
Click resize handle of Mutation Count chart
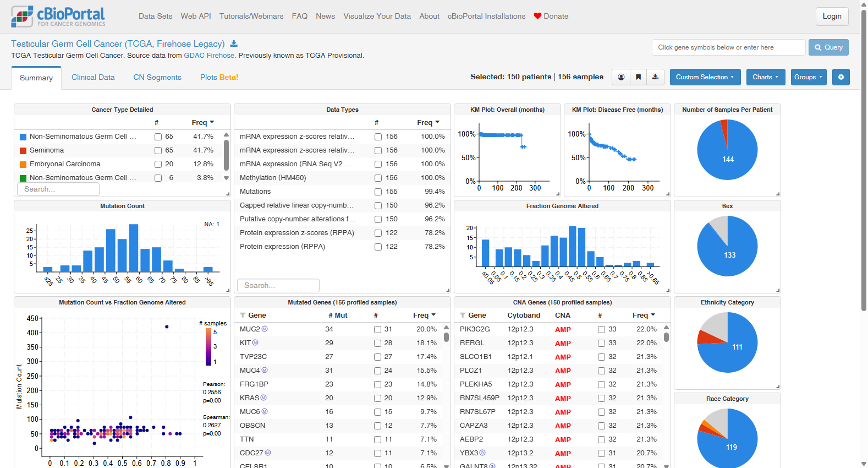click(x=228, y=290)
